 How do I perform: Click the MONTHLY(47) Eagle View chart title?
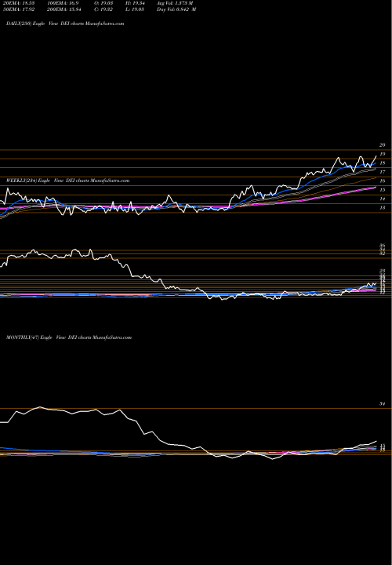coord(69,337)
